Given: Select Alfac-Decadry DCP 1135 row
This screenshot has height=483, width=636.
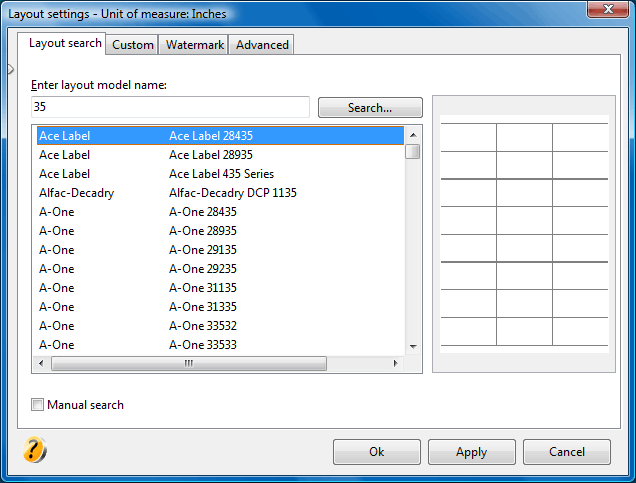Looking at the screenshot, I should pos(220,193).
